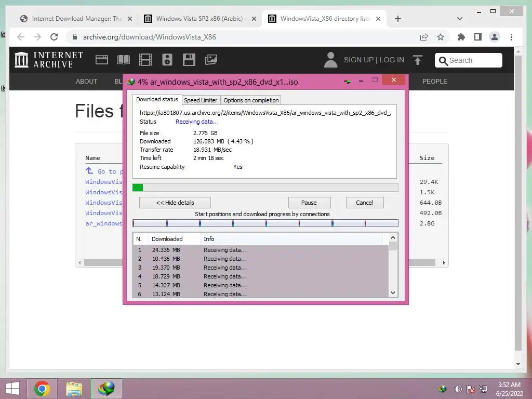The image size is (532, 399).
Task: Click the Hide details button
Action: pyautogui.click(x=175, y=203)
